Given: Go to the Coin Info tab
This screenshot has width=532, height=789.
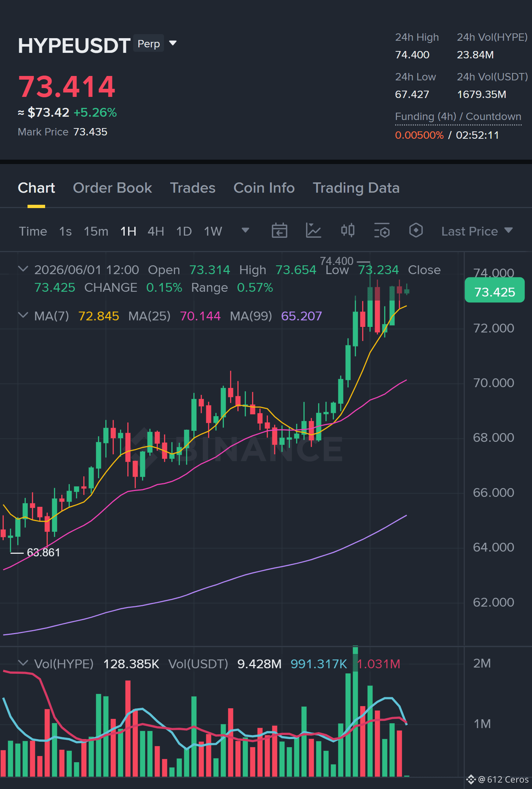Looking at the screenshot, I should 264,188.
